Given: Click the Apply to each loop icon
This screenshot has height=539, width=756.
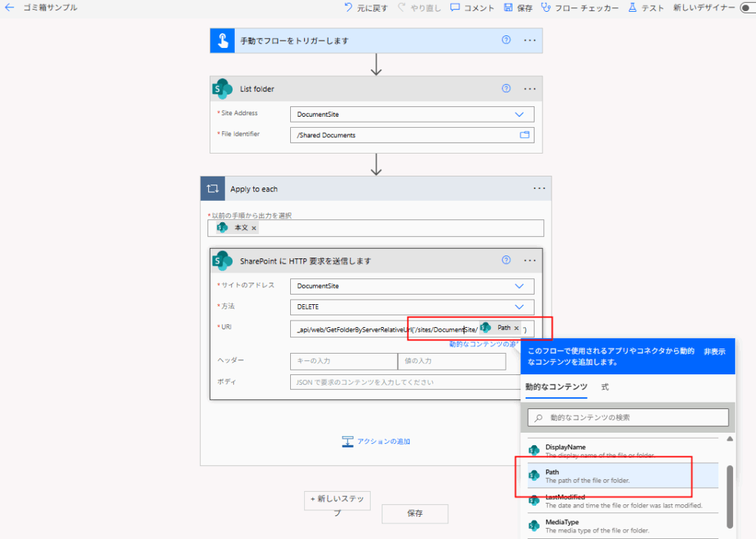Looking at the screenshot, I should [213, 188].
